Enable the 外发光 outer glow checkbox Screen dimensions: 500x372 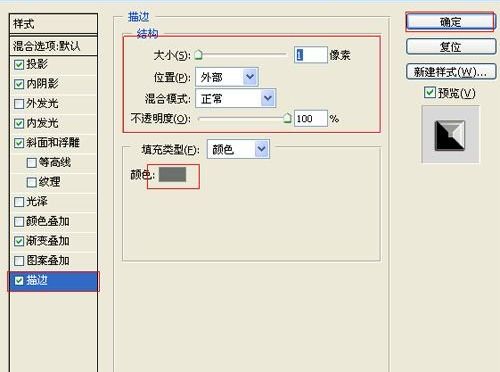point(19,104)
